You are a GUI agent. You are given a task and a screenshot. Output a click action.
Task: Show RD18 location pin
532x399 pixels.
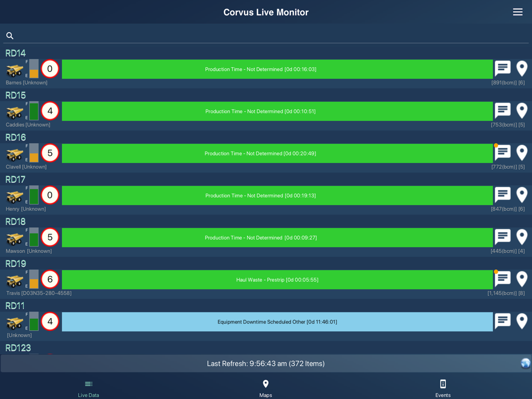tap(522, 237)
